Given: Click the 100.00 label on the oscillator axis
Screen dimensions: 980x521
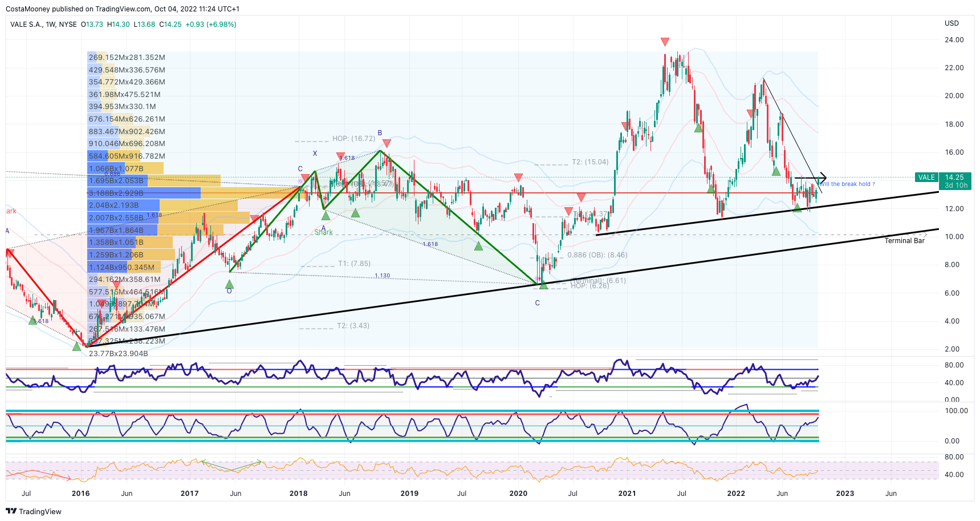Looking at the screenshot, I should pos(957,411).
